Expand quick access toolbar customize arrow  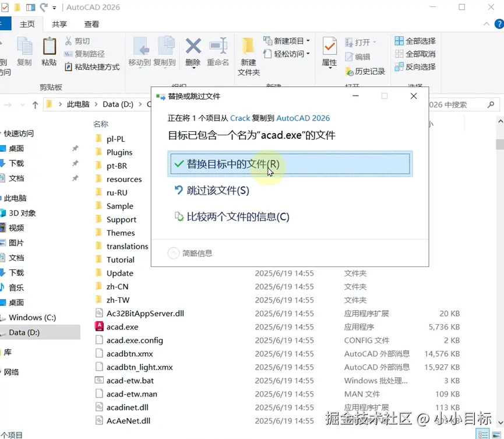point(54,8)
